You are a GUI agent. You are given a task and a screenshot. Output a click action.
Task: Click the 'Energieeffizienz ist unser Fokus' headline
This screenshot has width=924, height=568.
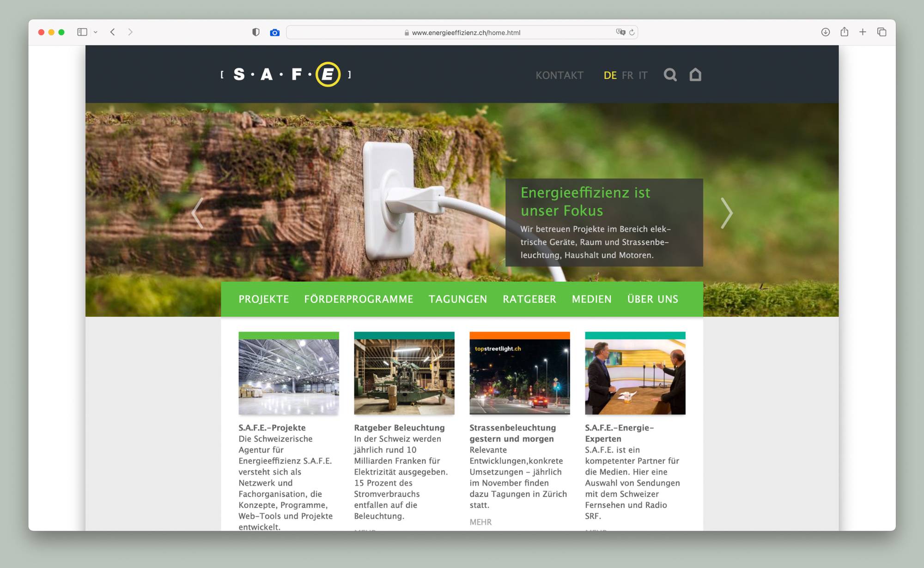pyautogui.click(x=585, y=201)
